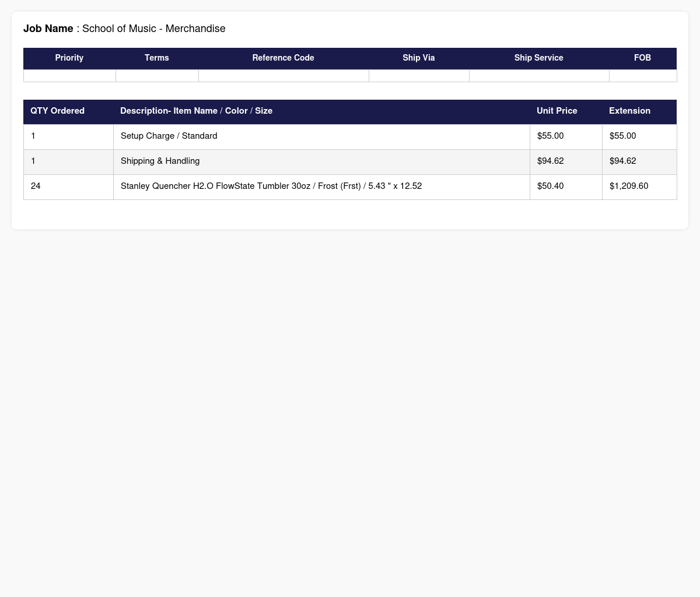
Task: Click the empty Priority value cell
Action: 69,76
